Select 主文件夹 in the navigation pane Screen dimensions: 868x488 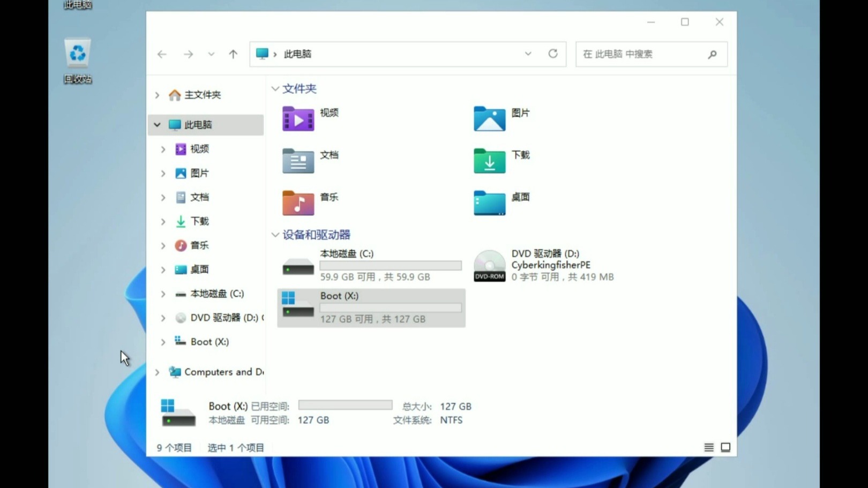point(202,95)
